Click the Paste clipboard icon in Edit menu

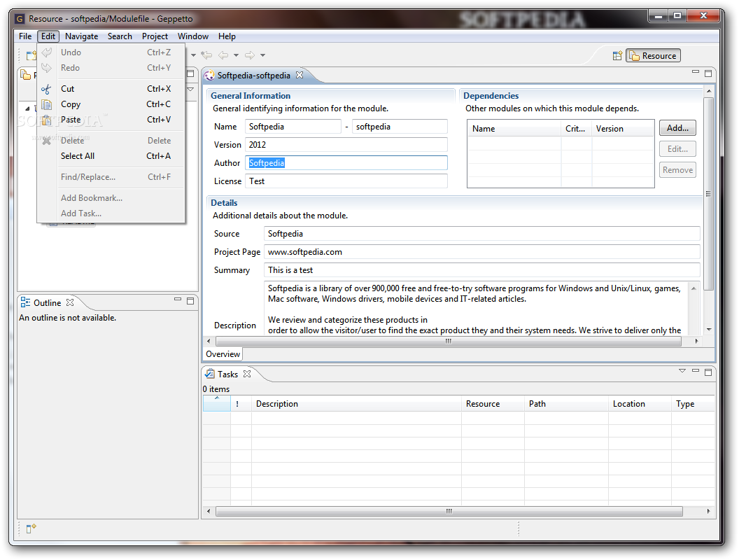pyautogui.click(x=46, y=120)
